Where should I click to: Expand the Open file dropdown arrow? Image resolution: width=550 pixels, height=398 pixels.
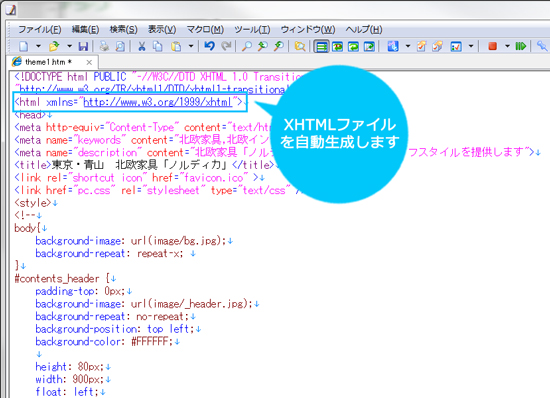pyautogui.click(x=69, y=46)
